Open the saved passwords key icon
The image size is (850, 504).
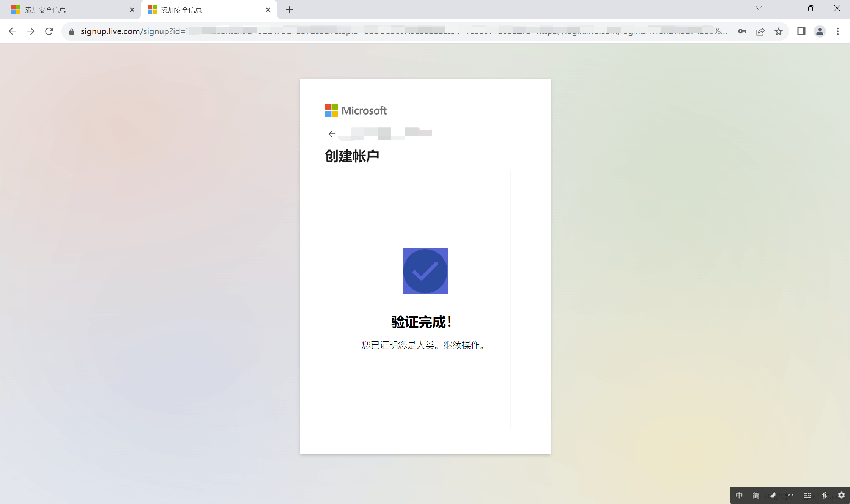point(742,31)
